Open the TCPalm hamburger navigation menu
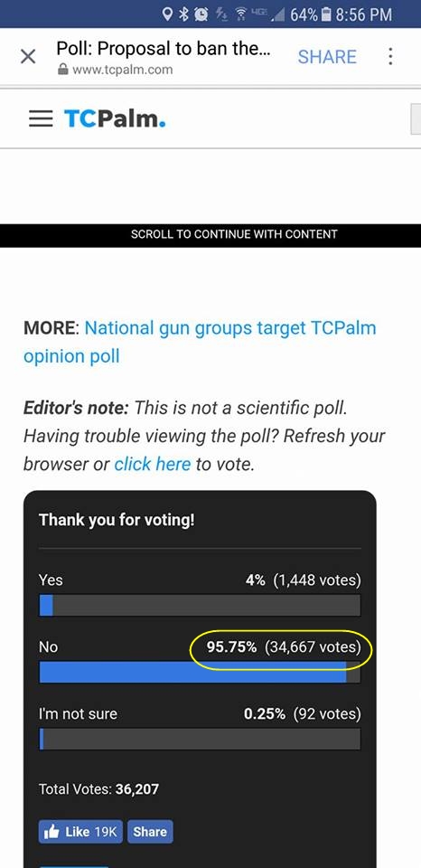Image resolution: width=421 pixels, height=868 pixels. [x=41, y=118]
